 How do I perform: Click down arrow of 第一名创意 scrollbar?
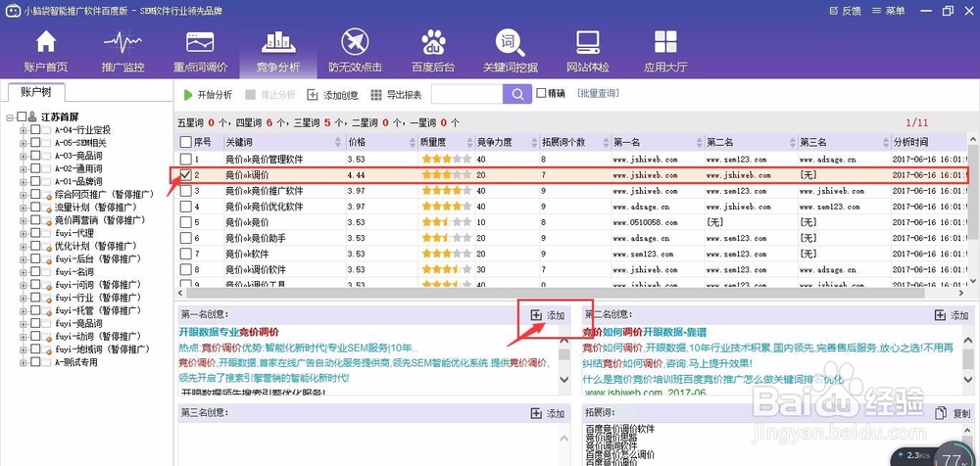[563, 379]
